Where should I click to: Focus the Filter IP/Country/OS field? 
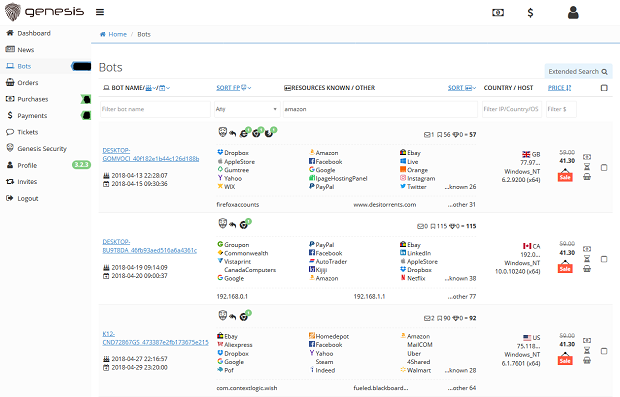pyautogui.click(x=512, y=109)
